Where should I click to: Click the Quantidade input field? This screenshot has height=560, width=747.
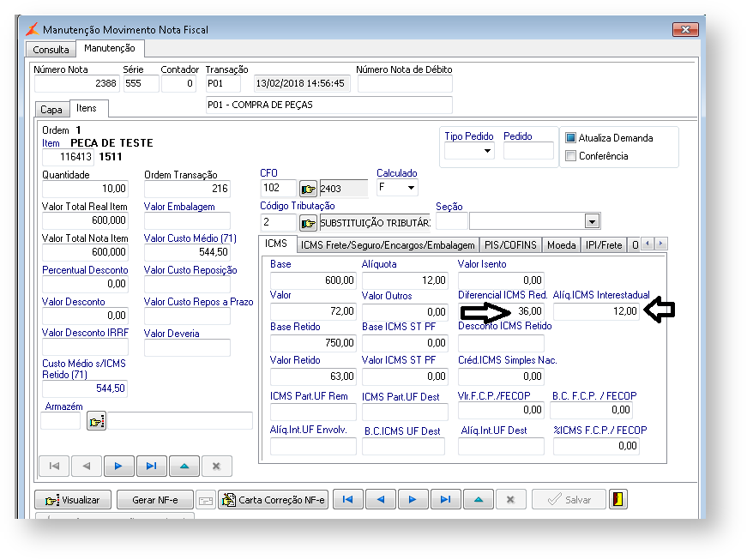click(x=85, y=189)
